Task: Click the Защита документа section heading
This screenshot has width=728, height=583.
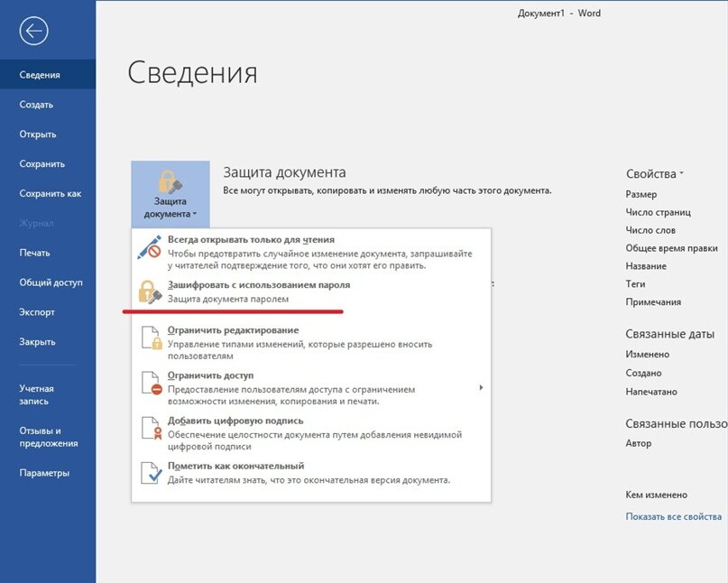Action: pos(284,172)
